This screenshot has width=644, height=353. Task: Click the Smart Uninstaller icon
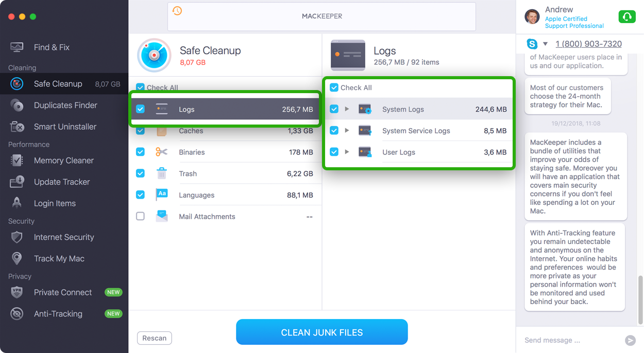pyautogui.click(x=17, y=127)
